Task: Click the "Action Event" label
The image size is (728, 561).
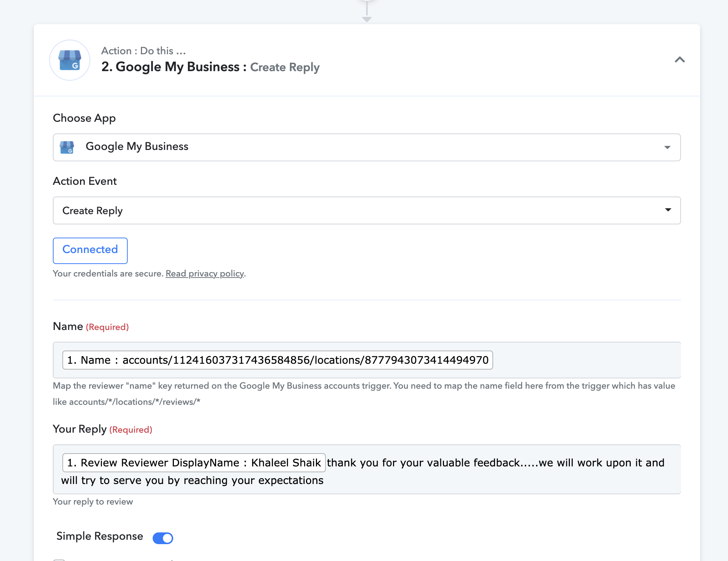Action: [x=85, y=181]
